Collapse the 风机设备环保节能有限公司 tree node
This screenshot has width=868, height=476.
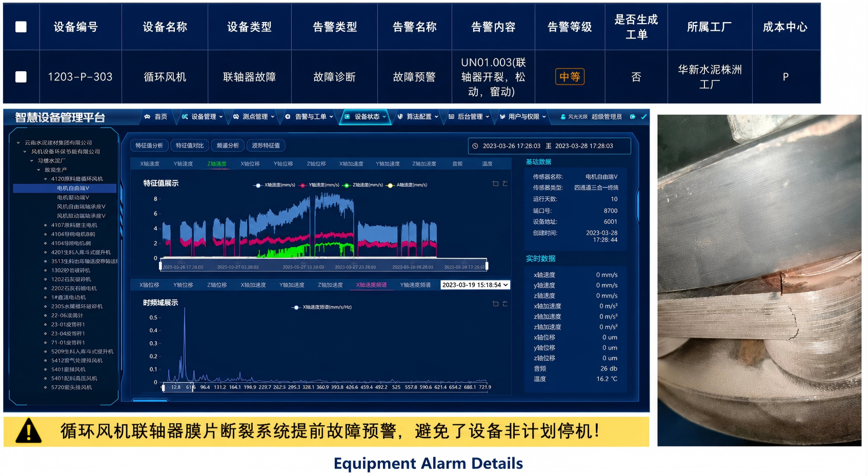25,152
